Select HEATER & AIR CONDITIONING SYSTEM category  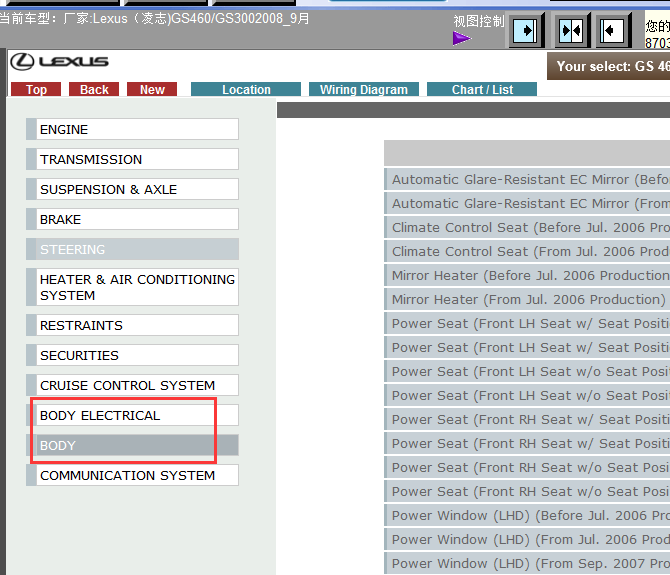(x=132, y=287)
